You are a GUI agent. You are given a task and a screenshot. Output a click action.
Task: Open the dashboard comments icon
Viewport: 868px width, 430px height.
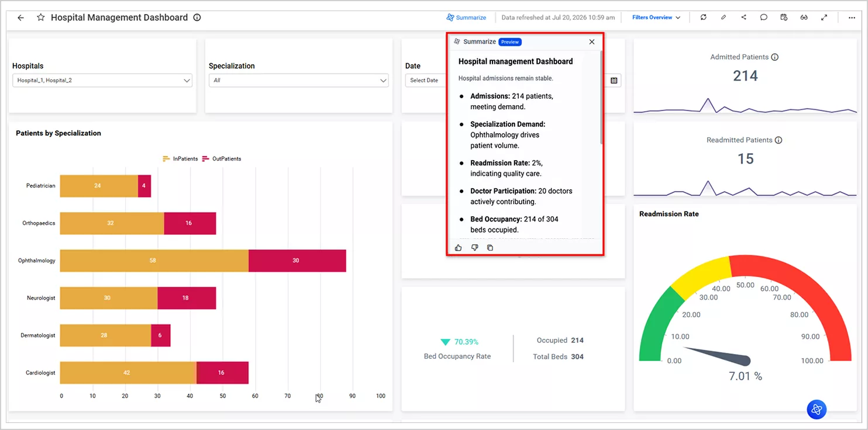coord(763,18)
